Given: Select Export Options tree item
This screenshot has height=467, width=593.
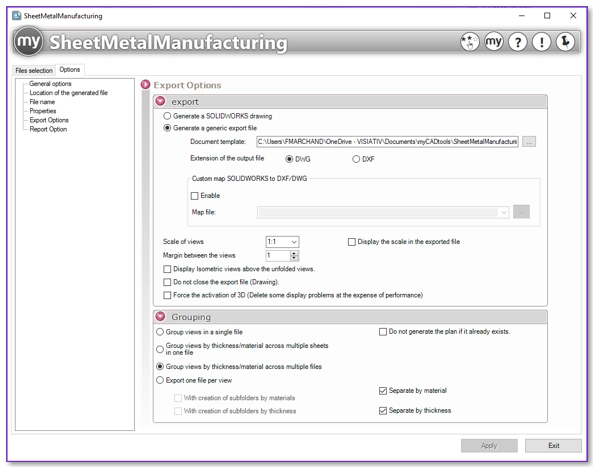Looking at the screenshot, I should point(49,120).
